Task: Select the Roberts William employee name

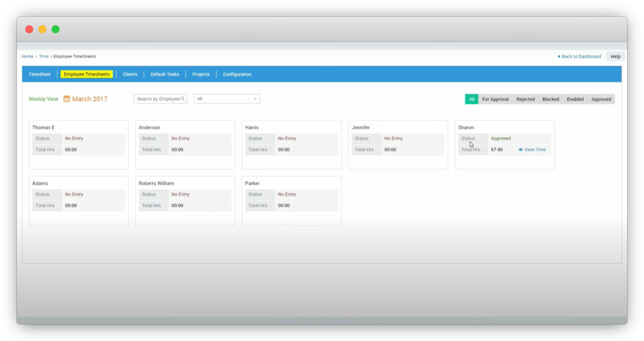Action: pos(156,183)
